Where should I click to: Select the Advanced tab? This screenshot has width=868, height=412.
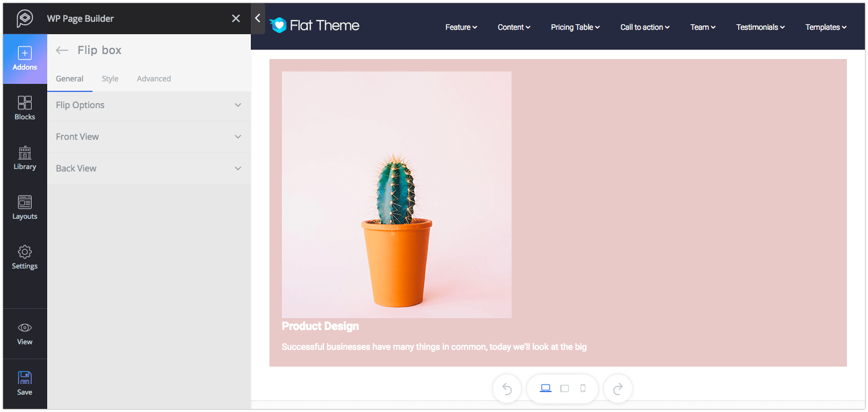(154, 79)
